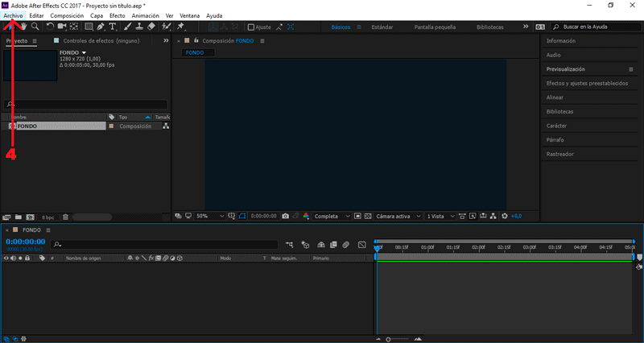Toggle transparency grid in viewer

click(x=368, y=216)
